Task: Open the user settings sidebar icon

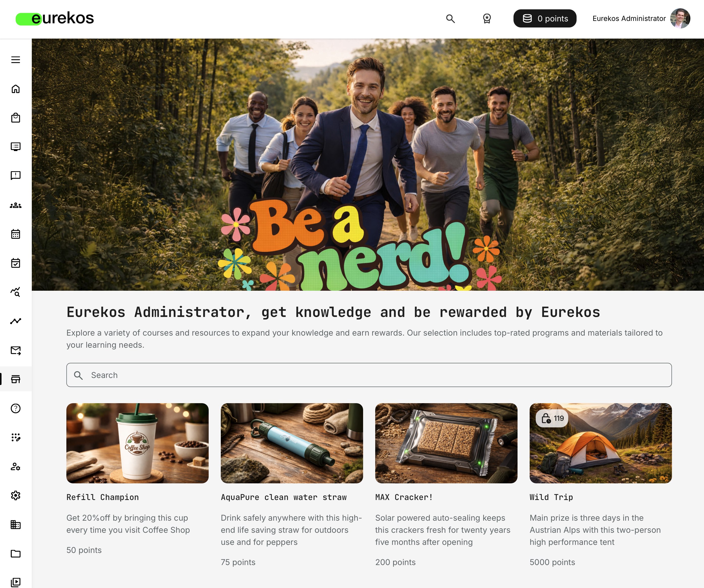Action: (15, 466)
